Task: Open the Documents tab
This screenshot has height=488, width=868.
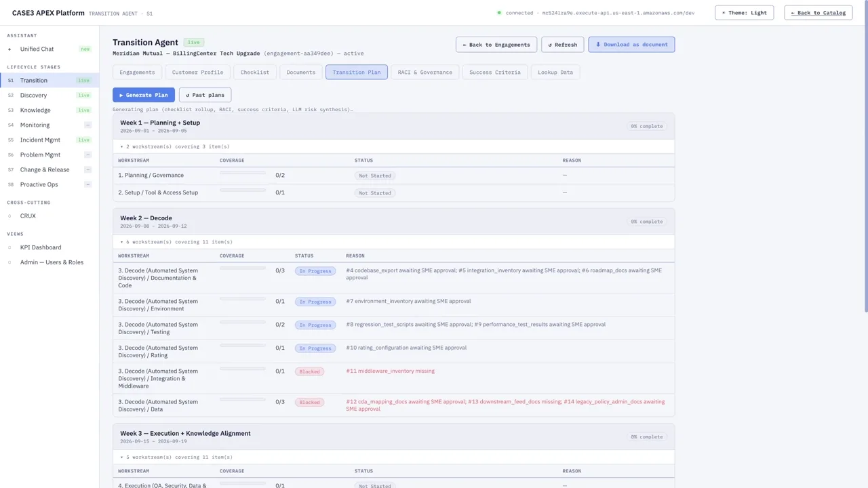Action: click(300, 72)
